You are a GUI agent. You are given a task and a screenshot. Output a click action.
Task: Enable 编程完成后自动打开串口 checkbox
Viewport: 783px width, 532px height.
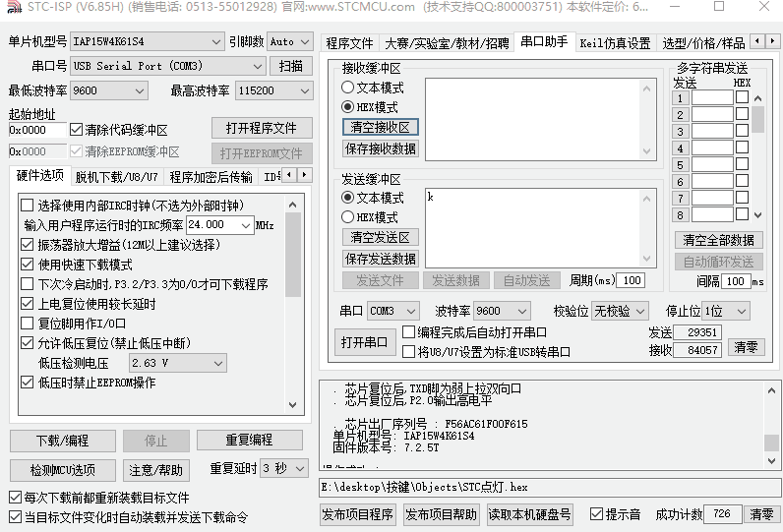coord(409,332)
